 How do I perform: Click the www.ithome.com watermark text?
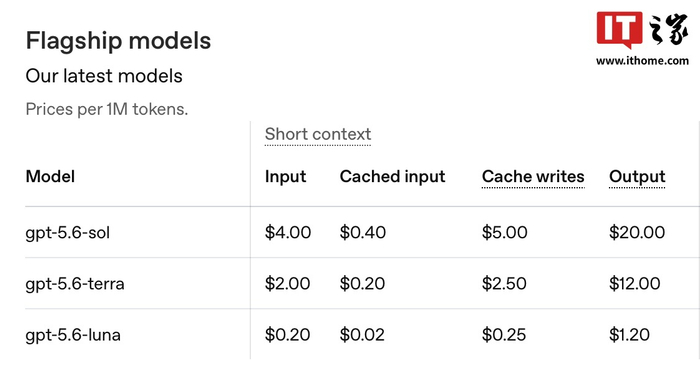coord(642,61)
